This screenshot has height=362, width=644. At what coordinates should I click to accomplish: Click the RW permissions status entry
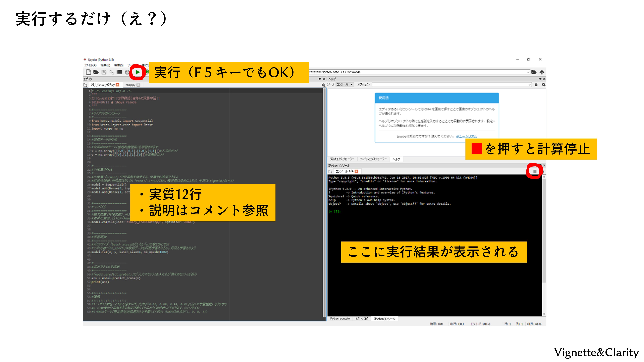click(x=436, y=324)
